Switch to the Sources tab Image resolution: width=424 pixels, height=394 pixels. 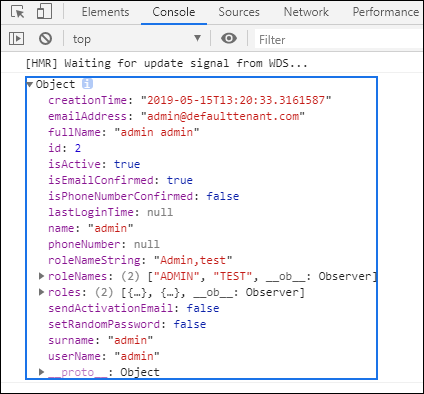point(239,12)
